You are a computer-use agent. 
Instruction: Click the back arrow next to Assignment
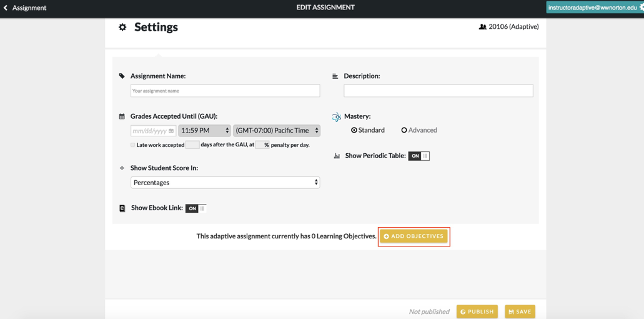pyautogui.click(x=6, y=8)
